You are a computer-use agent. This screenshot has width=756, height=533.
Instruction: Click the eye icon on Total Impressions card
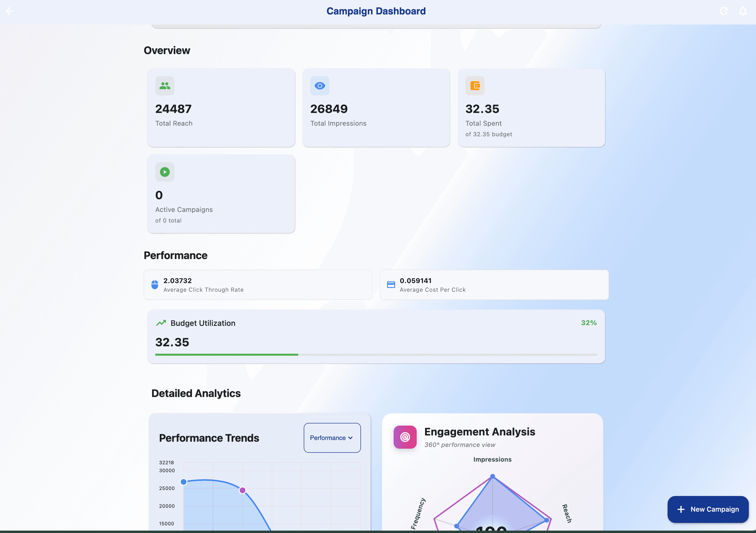point(320,86)
